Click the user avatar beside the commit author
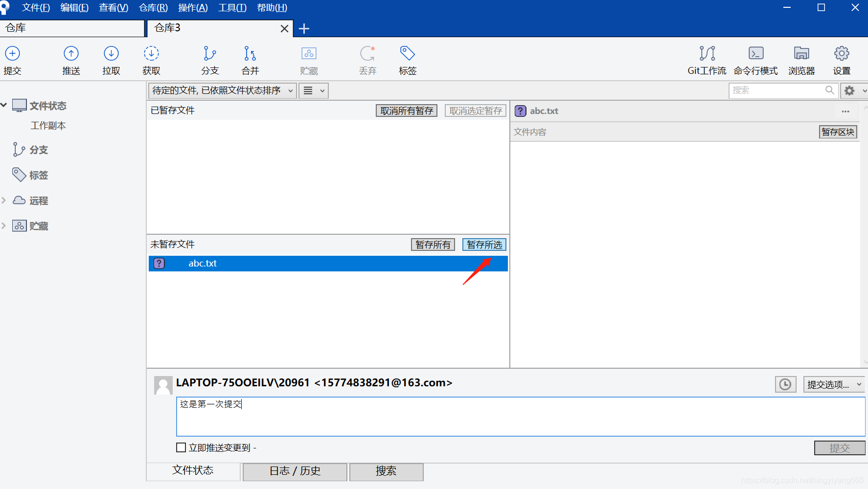 pos(163,385)
